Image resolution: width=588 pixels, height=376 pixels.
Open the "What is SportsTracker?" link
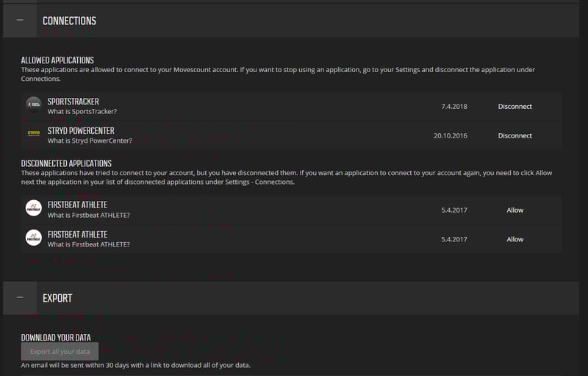[x=82, y=112]
